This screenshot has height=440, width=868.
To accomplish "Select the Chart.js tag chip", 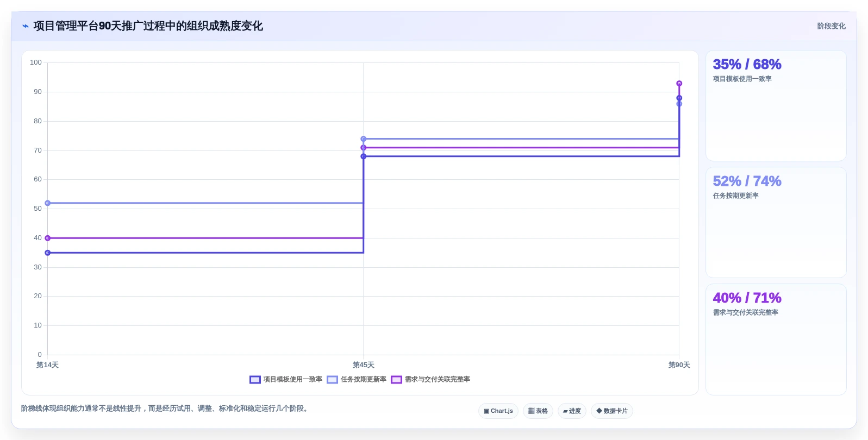I will [498, 411].
